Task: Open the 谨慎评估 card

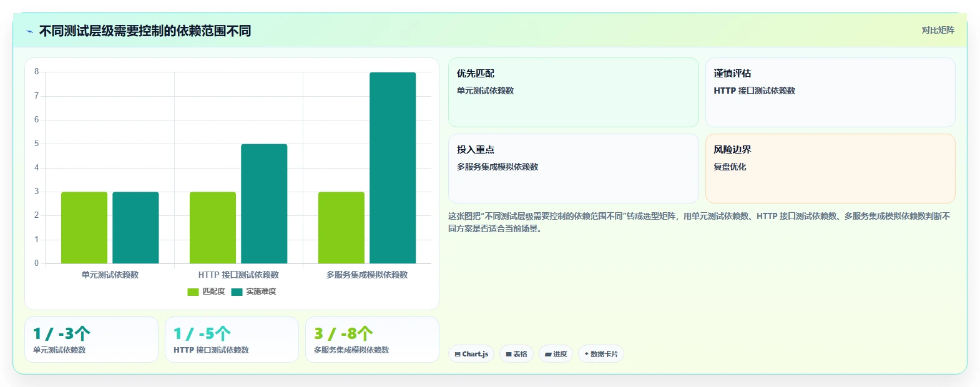Action: pos(830,92)
